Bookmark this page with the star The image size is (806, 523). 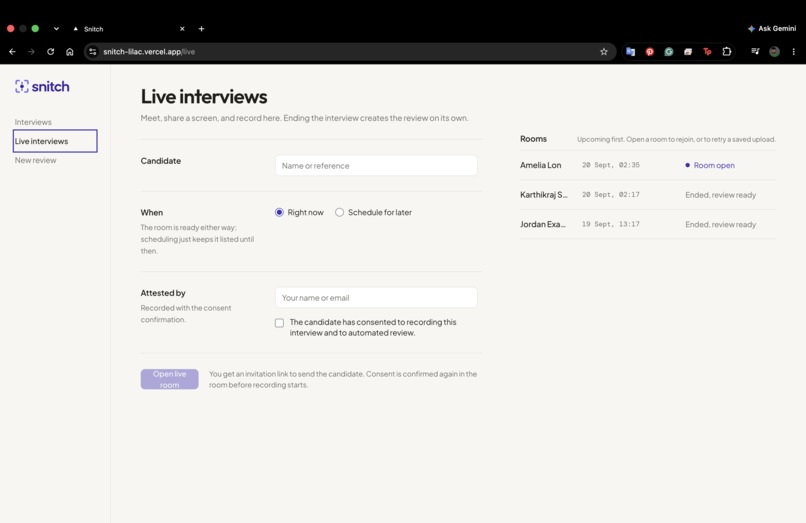click(603, 51)
